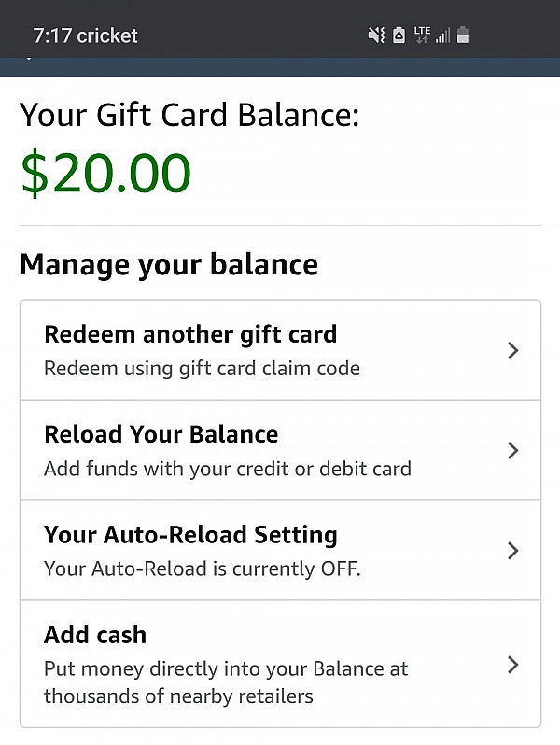Tap the signal strength bars icon
This screenshot has width=560, height=745.
(x=442, y=35)
